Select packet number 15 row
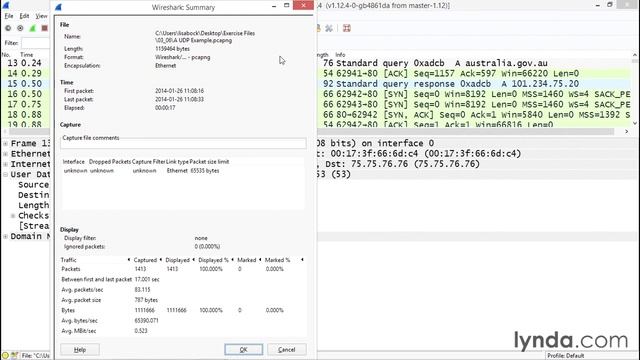Screen dimensions: 640x360 (x=25, y=84)
